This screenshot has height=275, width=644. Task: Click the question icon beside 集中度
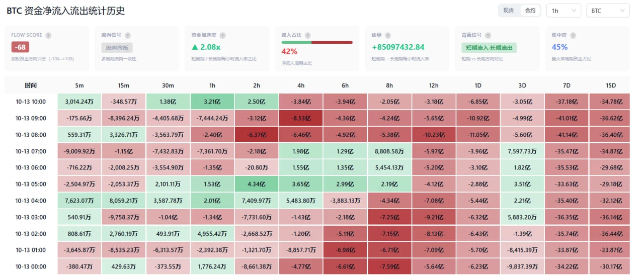[x=573, y=36]
